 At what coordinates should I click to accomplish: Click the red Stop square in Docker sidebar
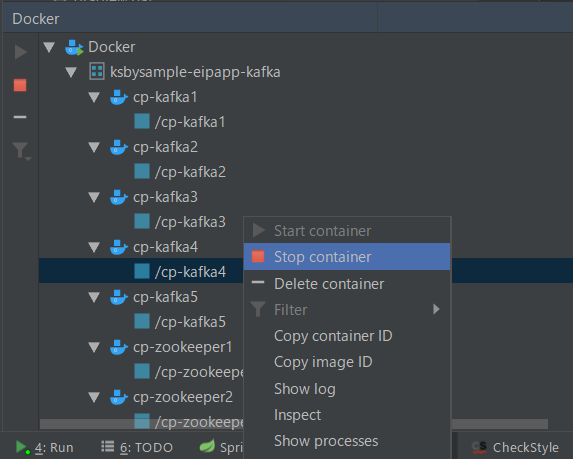click(x=20, y=85)
